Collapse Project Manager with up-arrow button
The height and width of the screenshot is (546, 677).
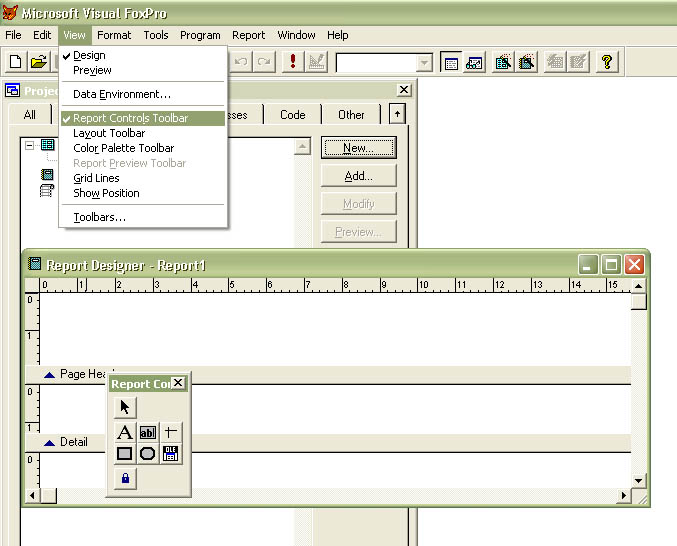point(397,114)
